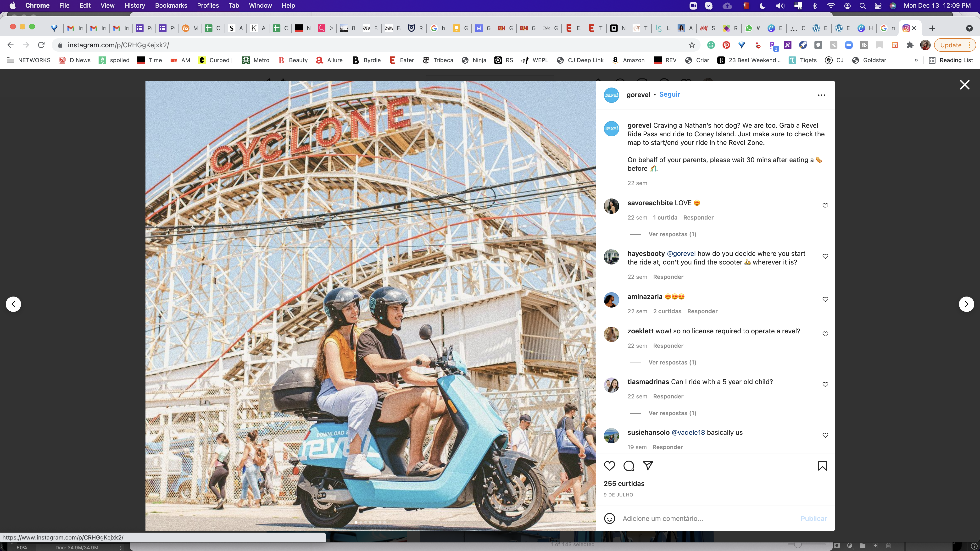Open the Amazon bookmark

tap(628, 60)
